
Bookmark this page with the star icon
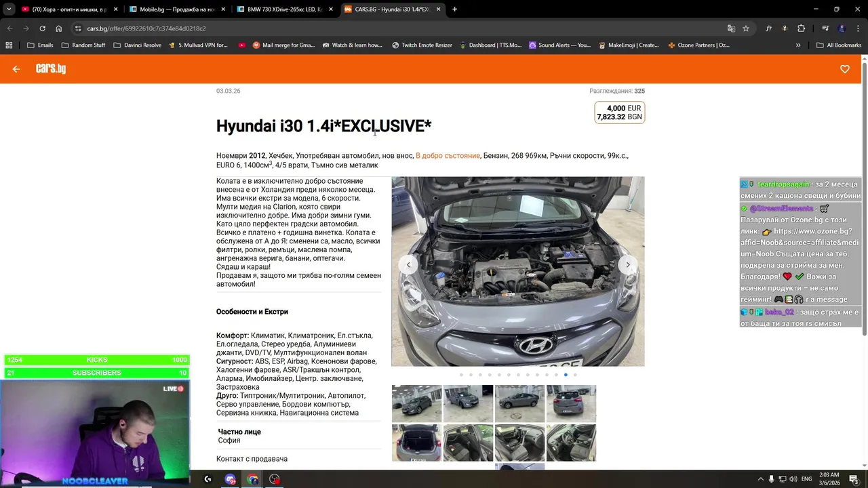(x=746, y=28)
